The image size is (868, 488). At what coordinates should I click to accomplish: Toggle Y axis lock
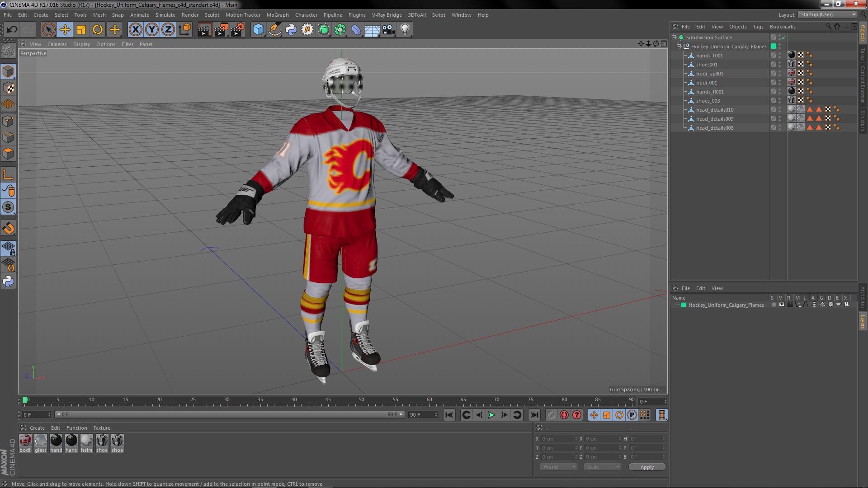152,30
